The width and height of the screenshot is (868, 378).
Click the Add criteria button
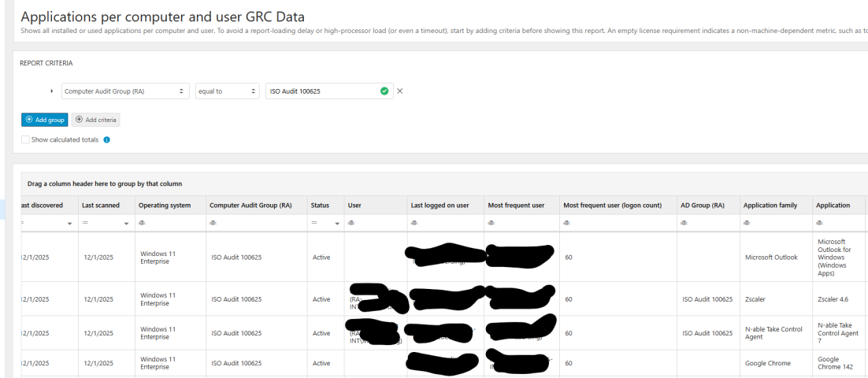coord(96,120)
